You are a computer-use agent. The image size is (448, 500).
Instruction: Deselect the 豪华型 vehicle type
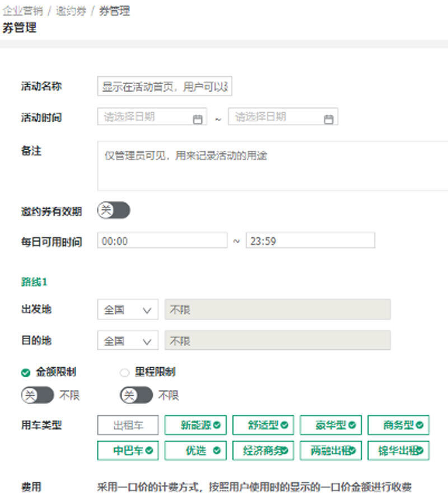[331, 425]
